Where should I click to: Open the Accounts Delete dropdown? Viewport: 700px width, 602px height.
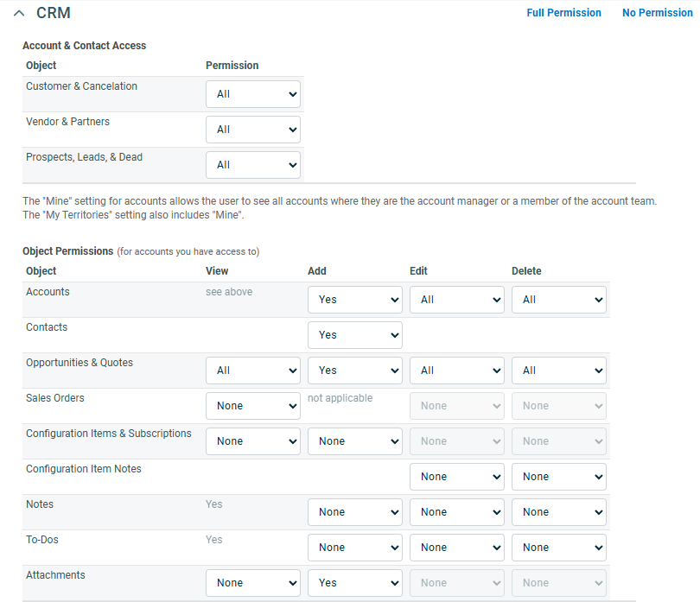559,300
